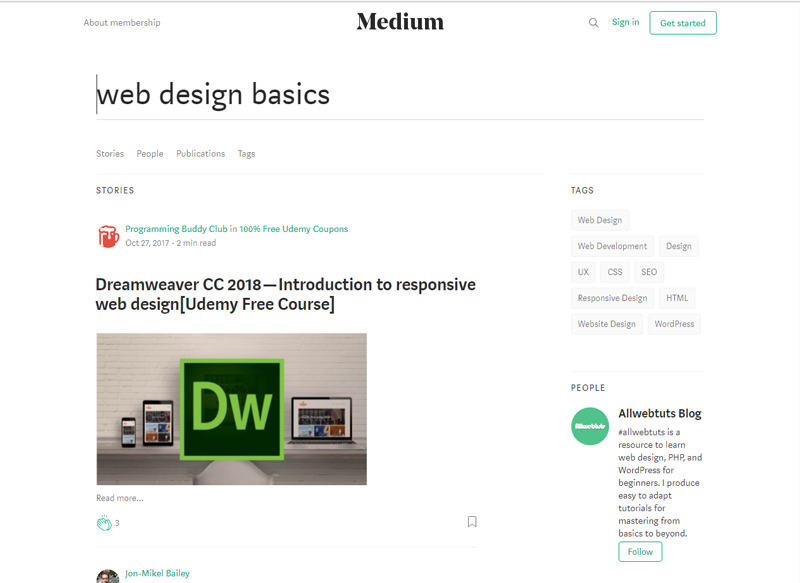
Task: Open Allwebtuts Blog green avatar
Action: tap(590, 426)
